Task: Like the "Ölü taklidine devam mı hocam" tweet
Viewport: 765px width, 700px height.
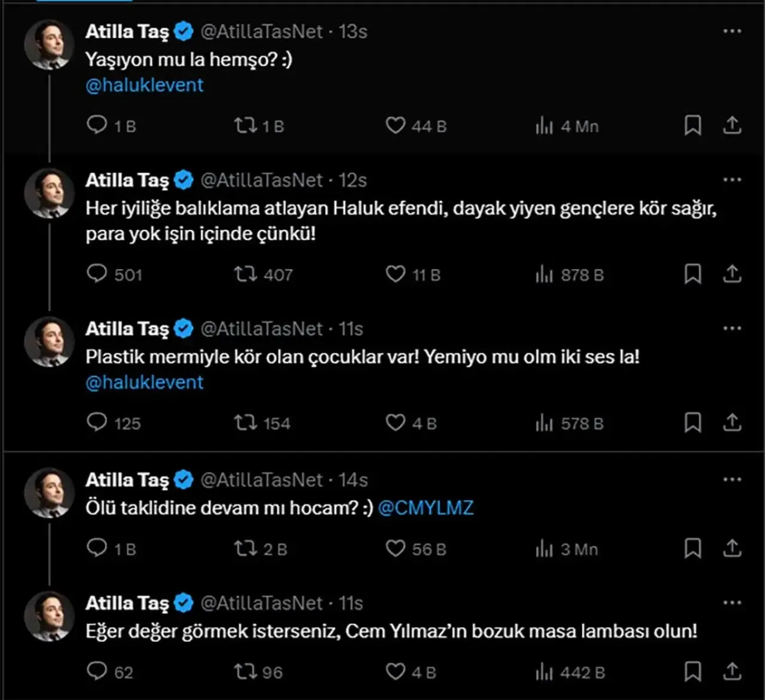Action: (395, 548)
